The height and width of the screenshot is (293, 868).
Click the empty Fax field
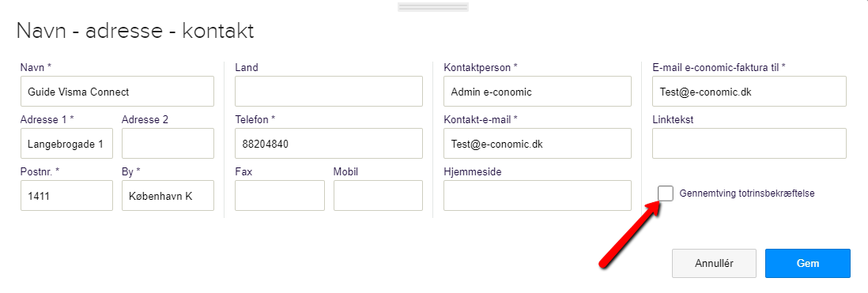[x=280, y=195]
